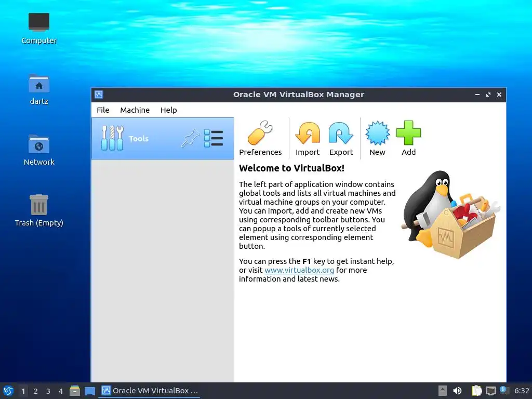
Task: Open the Preferences tool
Action: coord(260,138)
